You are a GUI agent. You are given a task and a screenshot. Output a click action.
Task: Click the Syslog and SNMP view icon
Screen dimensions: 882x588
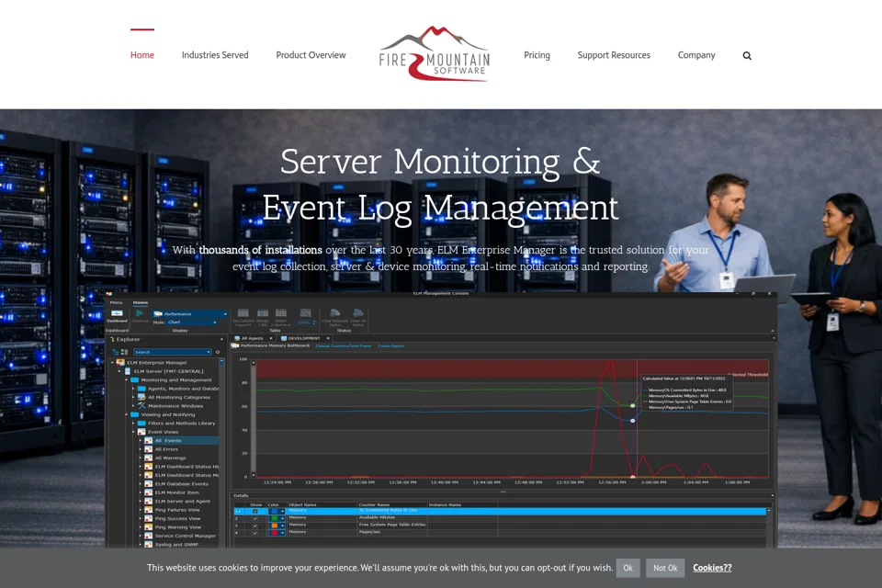(149, 544)
